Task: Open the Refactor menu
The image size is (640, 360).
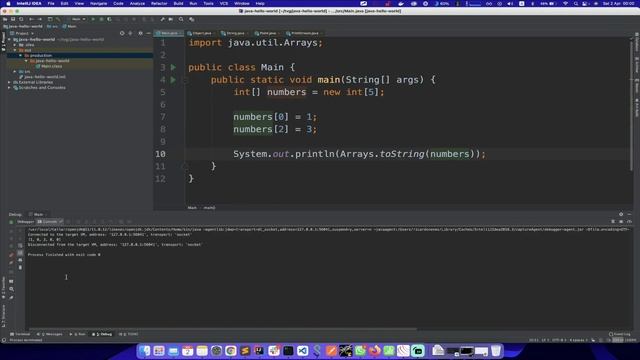Action: pyautogui.click(x=159, y=3)
